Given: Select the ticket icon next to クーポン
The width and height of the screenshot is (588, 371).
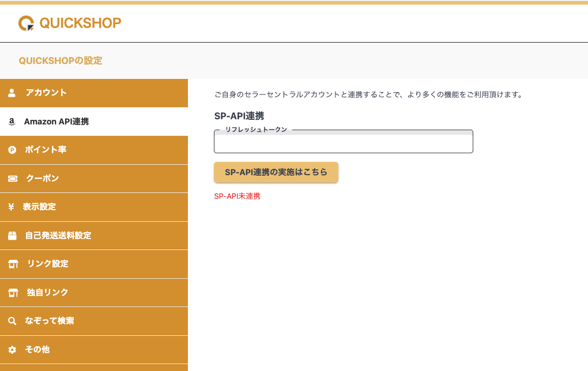Looking at the screenshot, I should pyautogui.click(x=13, y=179).
